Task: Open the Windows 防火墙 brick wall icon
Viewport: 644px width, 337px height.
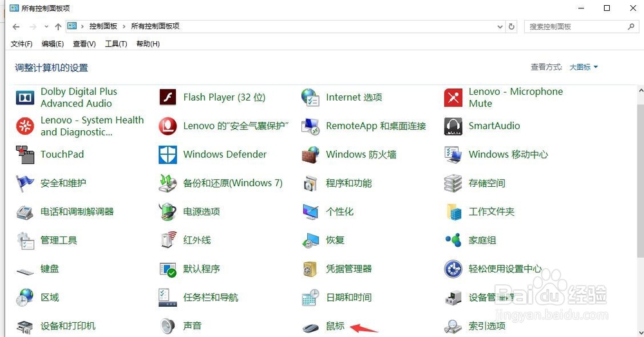Action: (310, 155)
